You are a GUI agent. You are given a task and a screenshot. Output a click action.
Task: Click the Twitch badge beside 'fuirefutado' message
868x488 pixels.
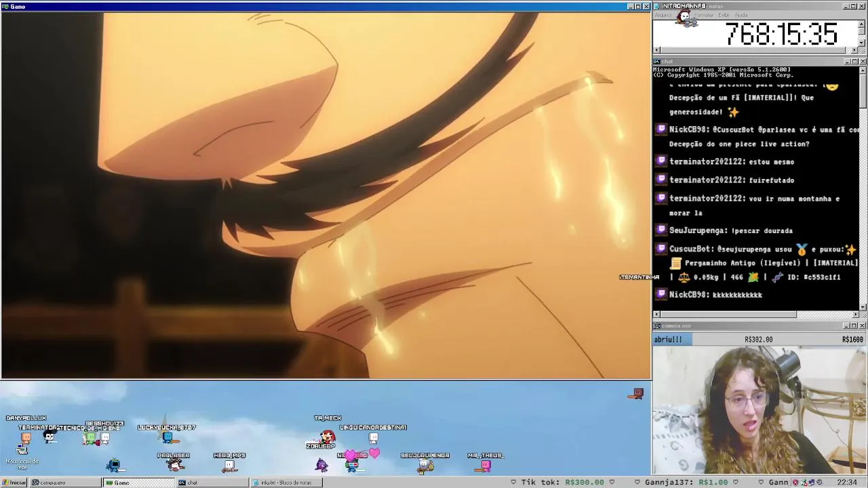(661, 180)
